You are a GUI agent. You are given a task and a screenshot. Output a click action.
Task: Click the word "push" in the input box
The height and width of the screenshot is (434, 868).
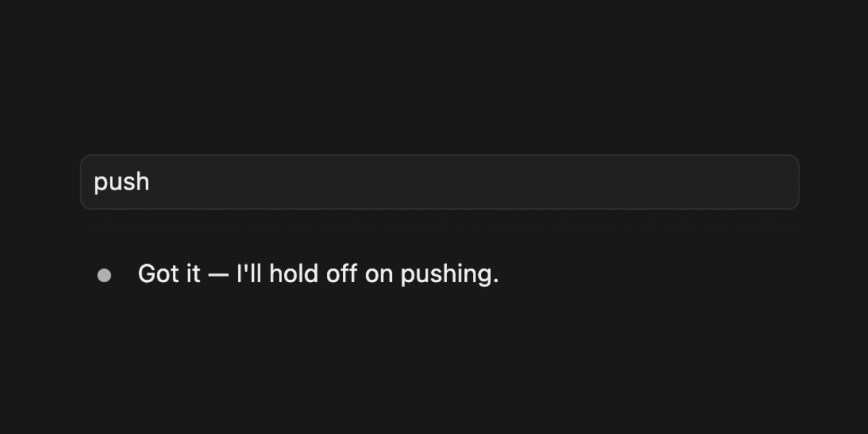(122, 182)
